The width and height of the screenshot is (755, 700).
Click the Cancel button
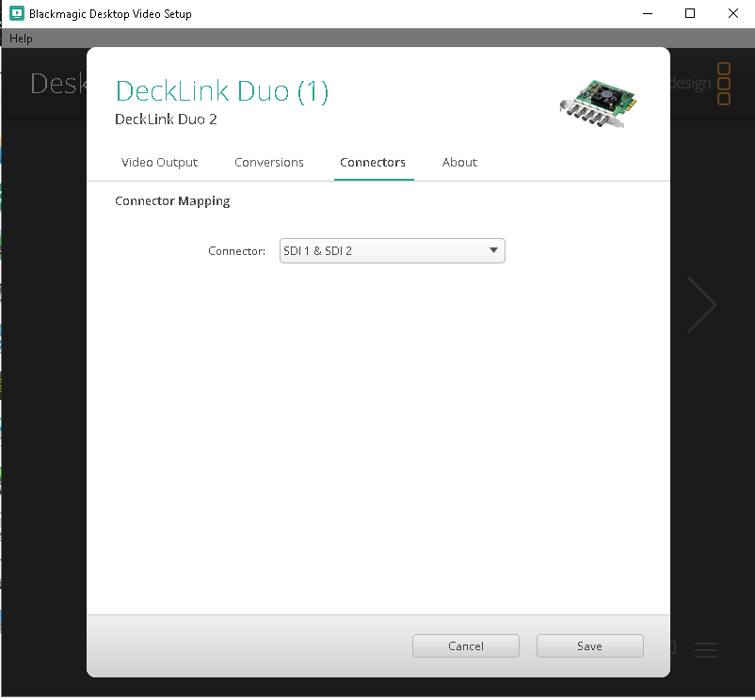click(466, 645)
